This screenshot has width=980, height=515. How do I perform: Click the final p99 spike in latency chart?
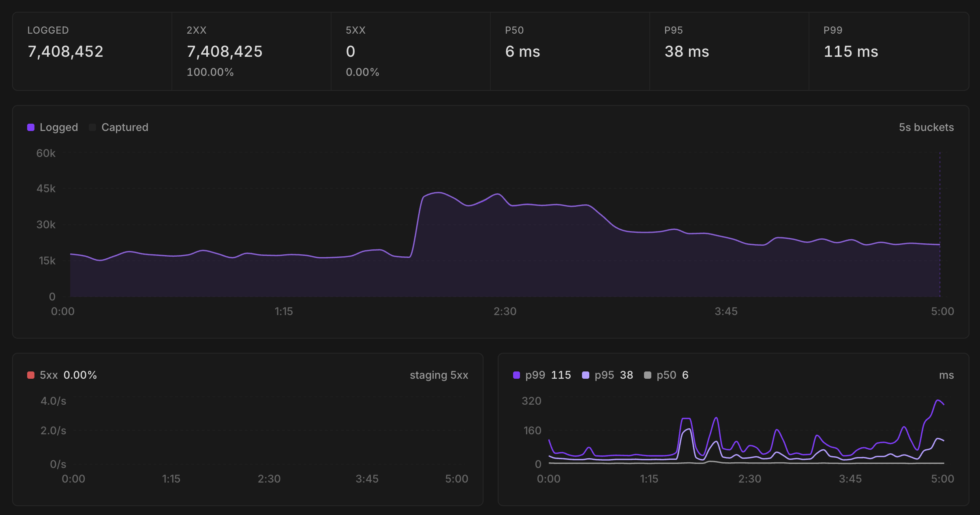pos(938,401)
